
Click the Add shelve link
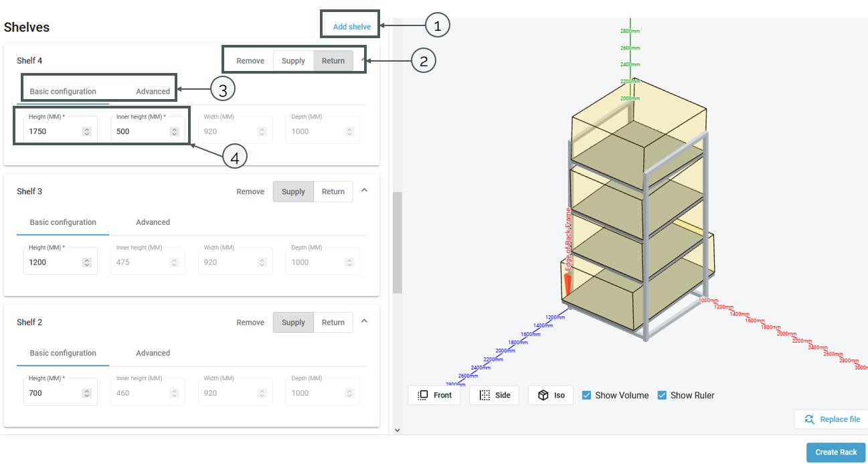click(351, 27)
